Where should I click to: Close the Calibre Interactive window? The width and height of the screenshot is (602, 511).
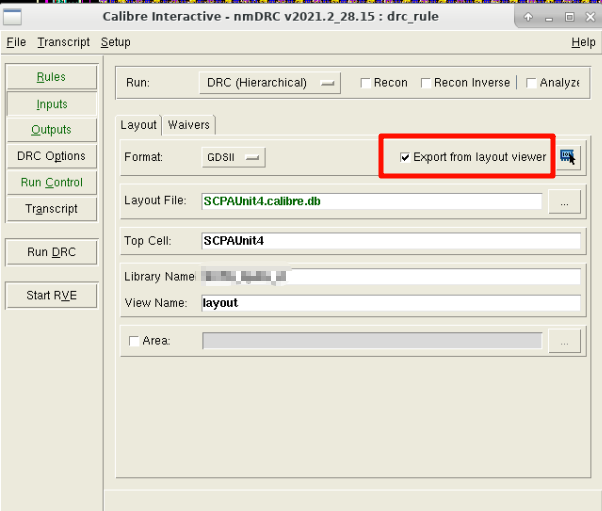(x=590, y=17)
